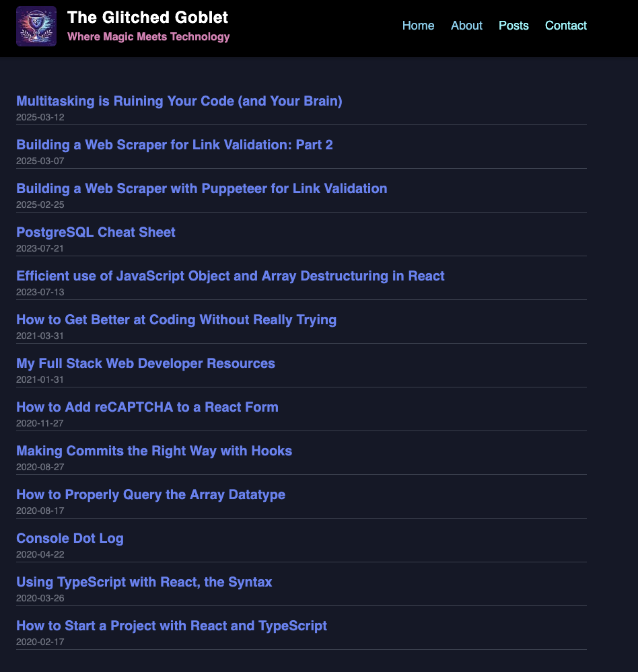Screen dimensions: 638x672
Task: Click the date 2020-04-22
Action: point(40,554)
